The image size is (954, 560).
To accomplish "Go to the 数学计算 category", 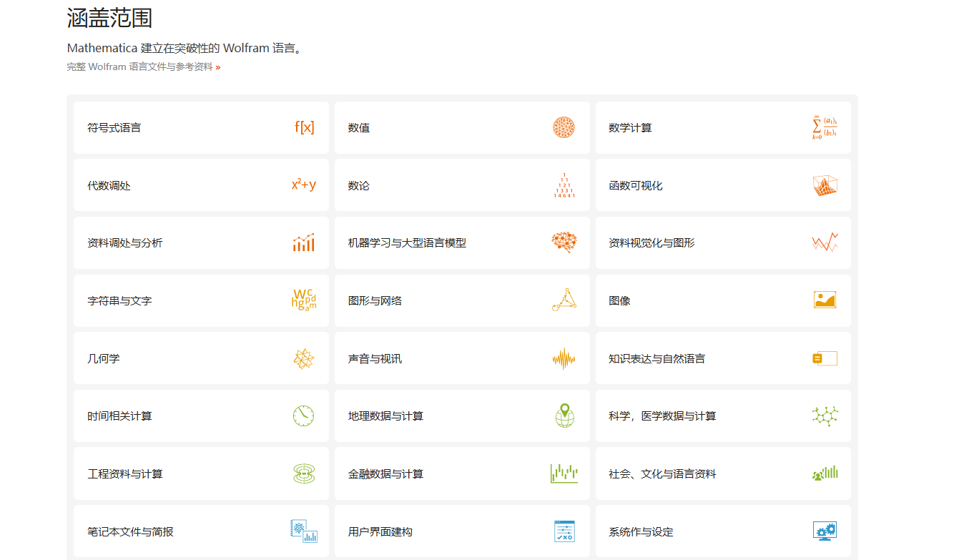I will pos(723,127).
